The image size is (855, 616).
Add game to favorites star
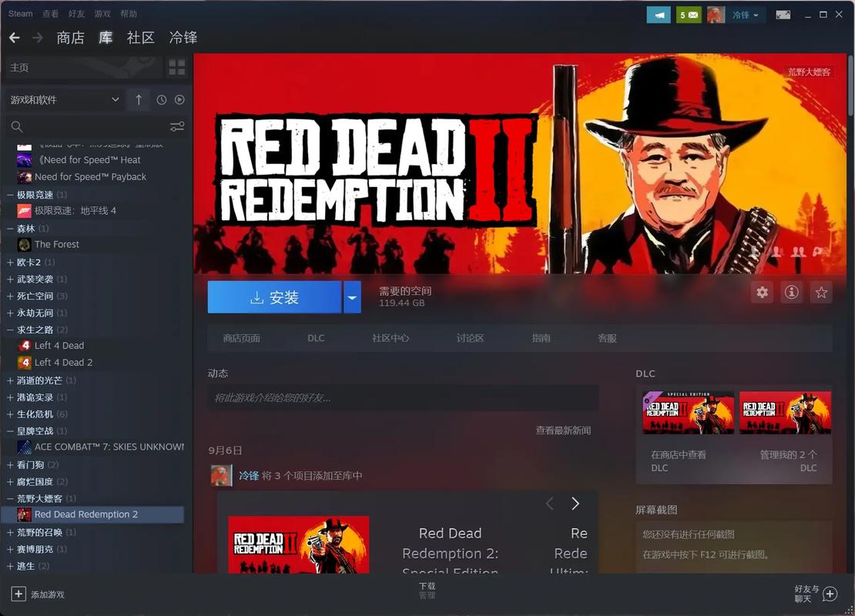[x=821, y=293]
